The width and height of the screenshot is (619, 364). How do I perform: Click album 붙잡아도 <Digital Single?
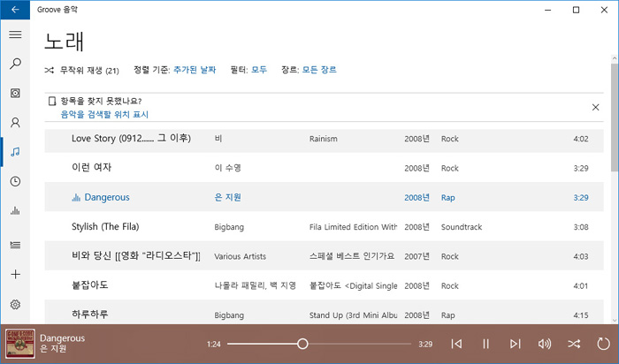pos(354,286)
